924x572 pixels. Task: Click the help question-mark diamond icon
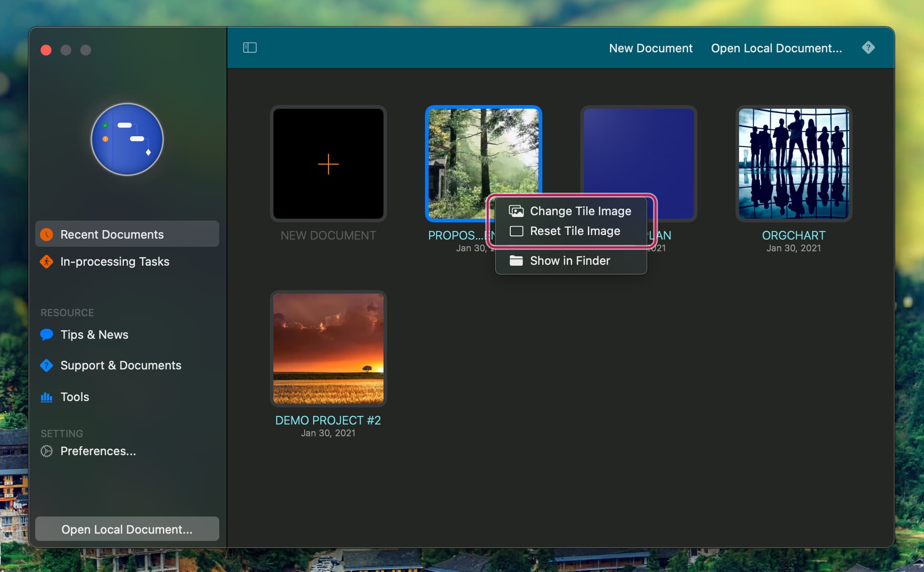pos(868,47)
